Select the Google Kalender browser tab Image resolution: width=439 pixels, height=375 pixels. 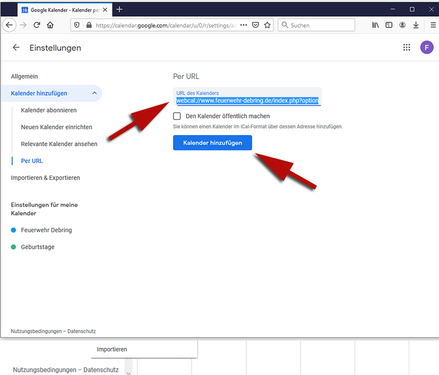[x=65, y=10]
